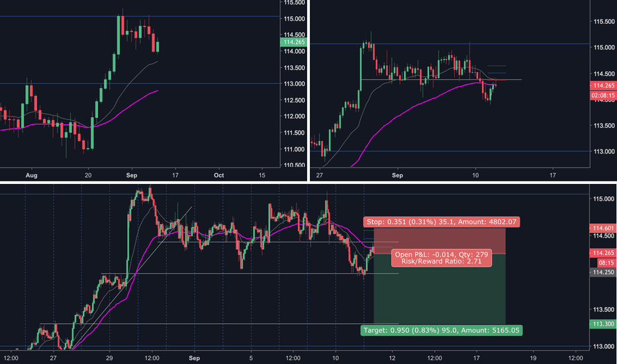
Task: Click the 20 date label on top-left chart
Action: pyautogui.click(x=88, y=175)
